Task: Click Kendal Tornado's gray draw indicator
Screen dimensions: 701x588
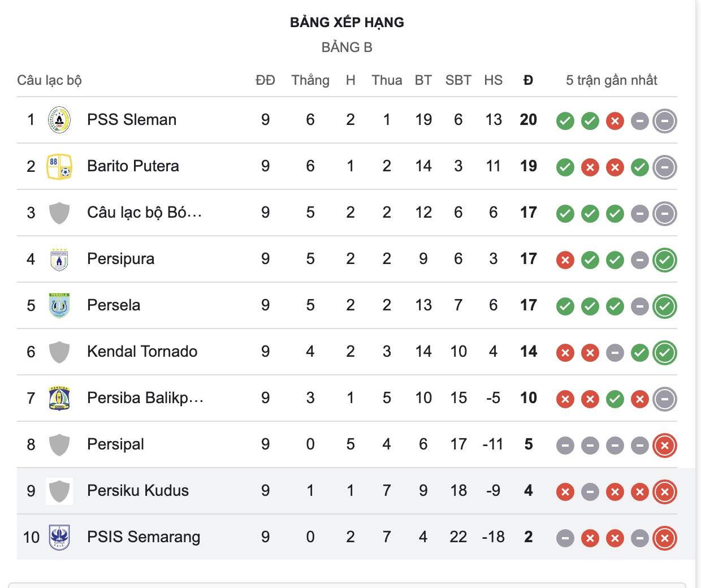Action: pos(615,352)
